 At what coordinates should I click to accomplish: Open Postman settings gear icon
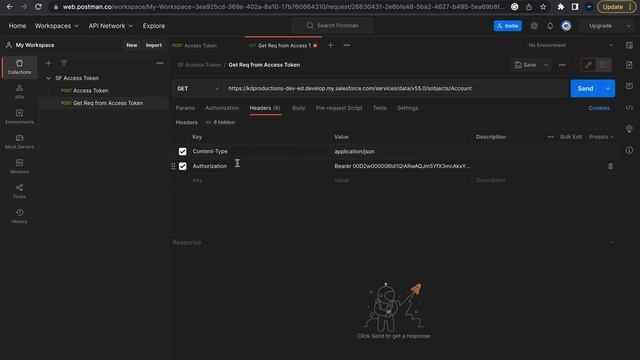pyautogui.click(x=534, y=26)
